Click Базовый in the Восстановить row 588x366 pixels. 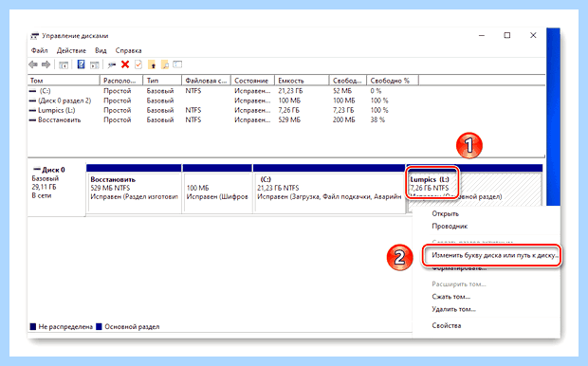pyautogui.click(x=160, y=120)
